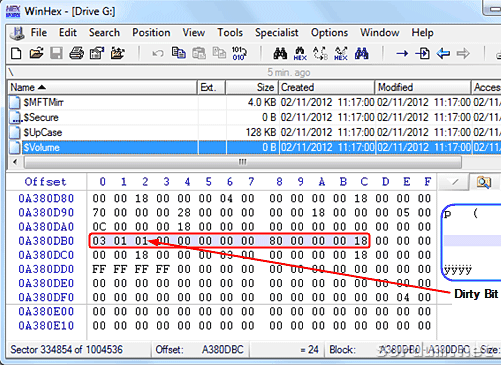
Task: Navigate back with the blue left arrow
Action: click(x=443, y=53)
